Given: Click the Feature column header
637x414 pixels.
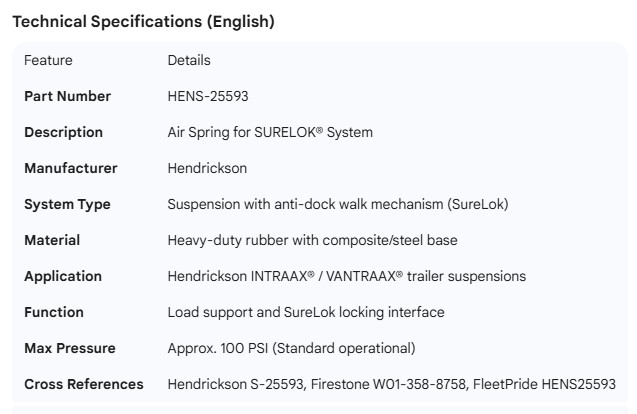Looking at the screenshot, I should 48,60.
